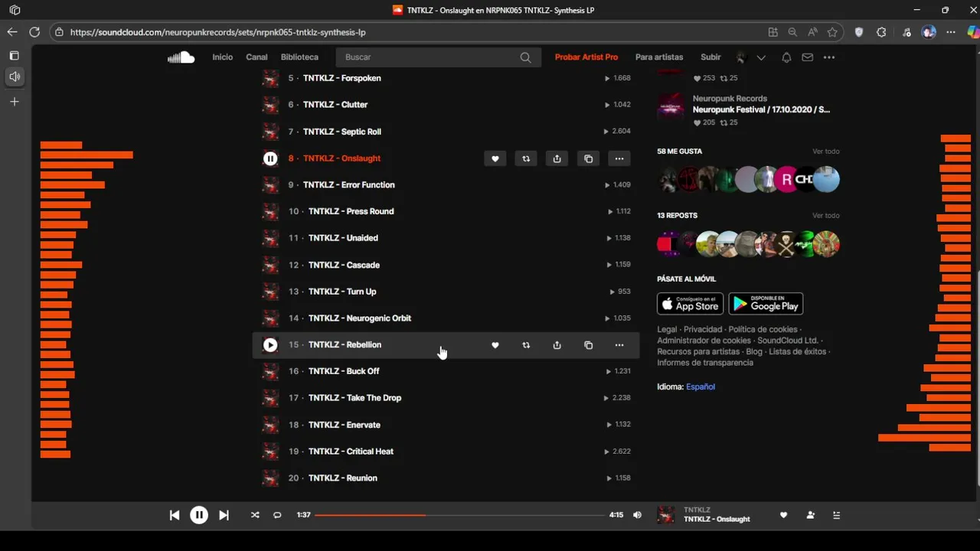This screenshot has width=980, height=551.
Task: Copy link of track 15 Rebellion
Action: point(588,345)
